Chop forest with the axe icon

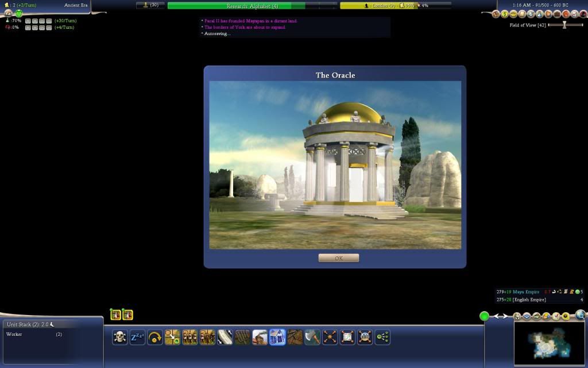pos(312,337)
